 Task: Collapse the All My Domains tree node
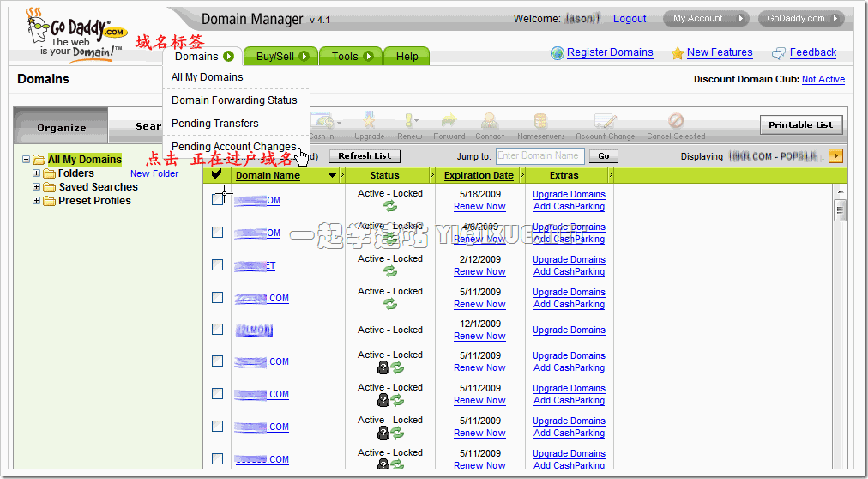[x=26, y=160]
